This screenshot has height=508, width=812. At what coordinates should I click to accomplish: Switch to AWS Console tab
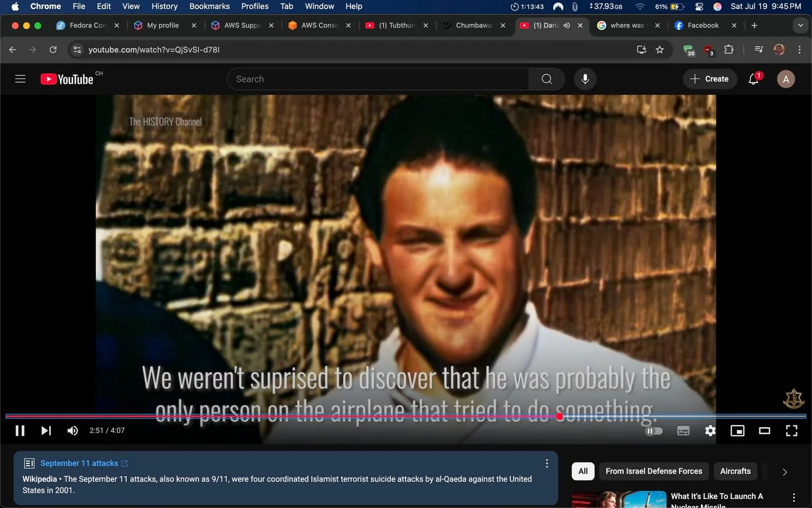[x=319, y=25]
